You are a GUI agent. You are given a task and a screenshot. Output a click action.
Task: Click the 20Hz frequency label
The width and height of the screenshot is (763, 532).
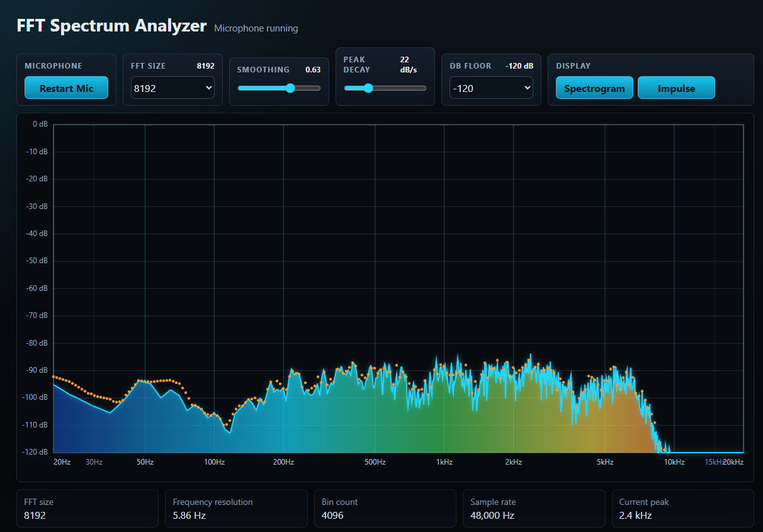[62, 462]
